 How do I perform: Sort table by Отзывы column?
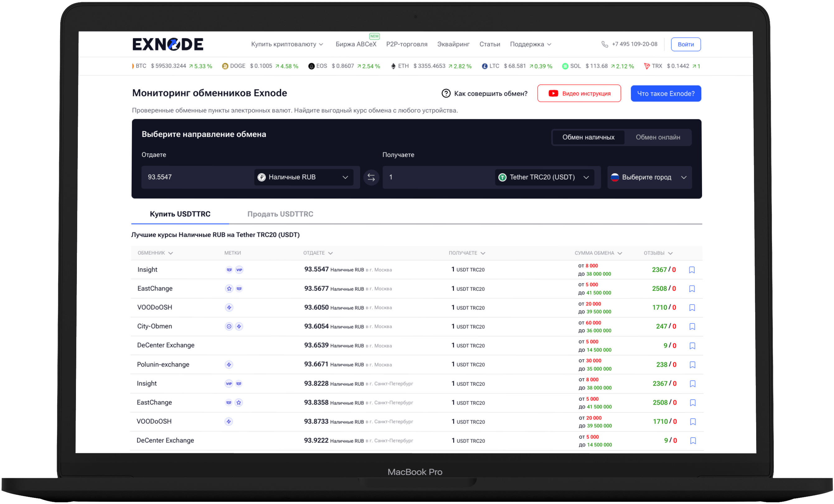tap(658, 253)
